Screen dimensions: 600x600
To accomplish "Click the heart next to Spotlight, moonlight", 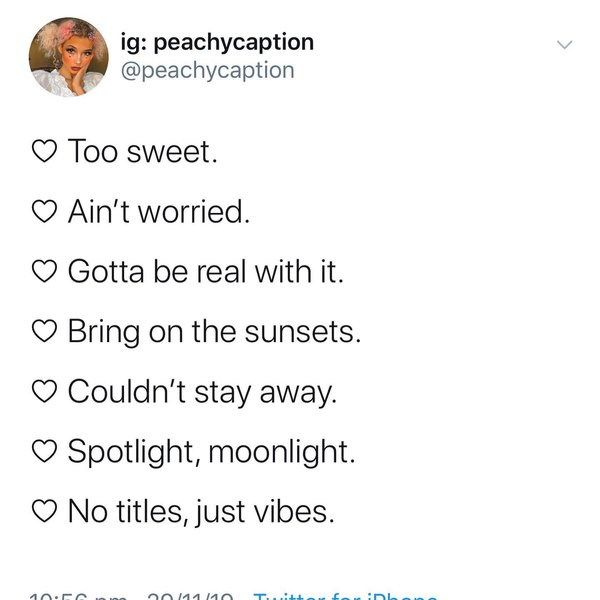I will (x=45, y=452).
